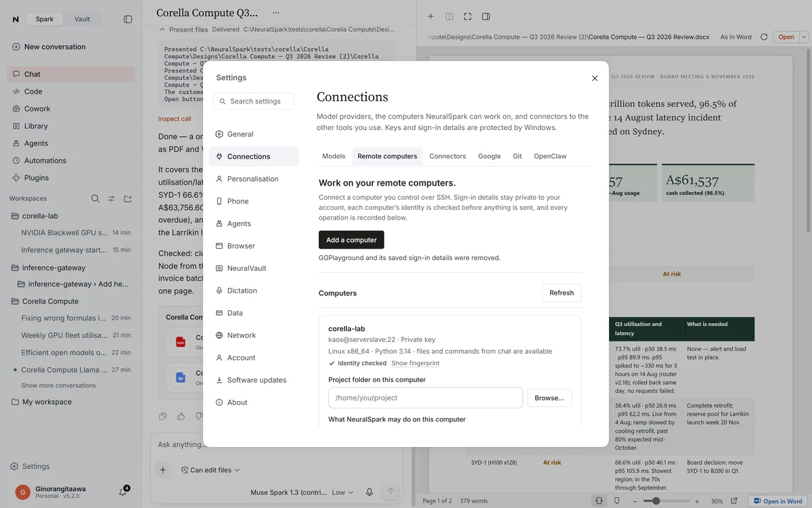Close the Settings dialog
The width and height of the screenshot is (812, 508).
click(595, 78)
